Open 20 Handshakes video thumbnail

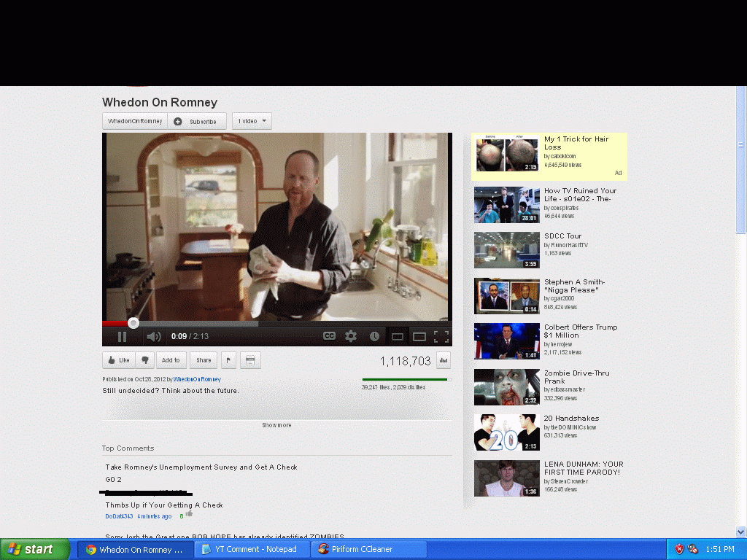click(x=507, y=432)
